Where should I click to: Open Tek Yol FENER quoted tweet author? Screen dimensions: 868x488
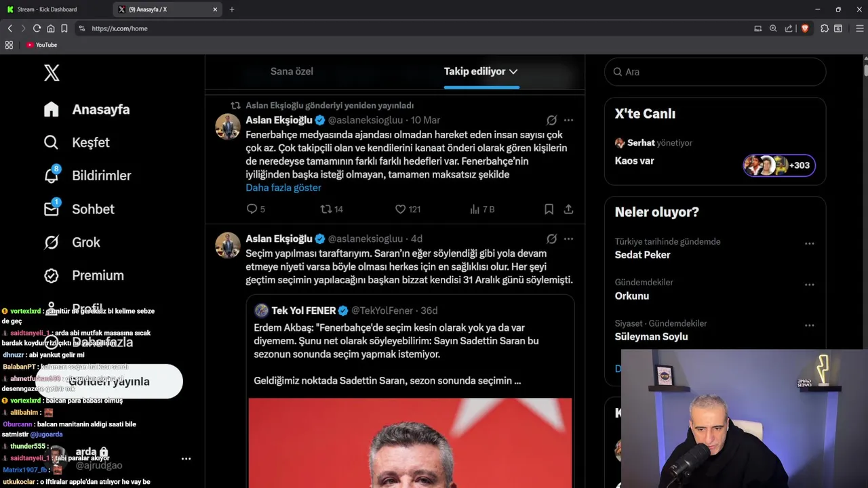tap(303, 310)
